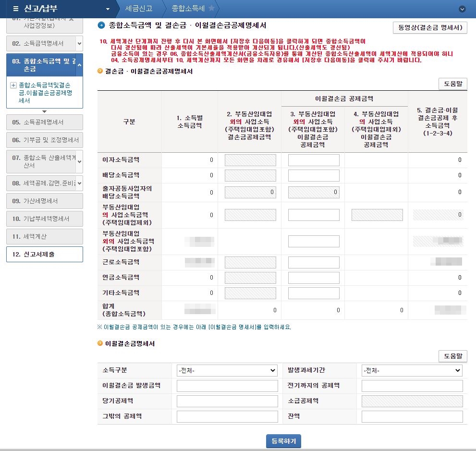Open the 10. 기납부세액명세서 menu item
The height and width of the screenshot is (451, 476).
pyautogui.click(x=44, y=219)
